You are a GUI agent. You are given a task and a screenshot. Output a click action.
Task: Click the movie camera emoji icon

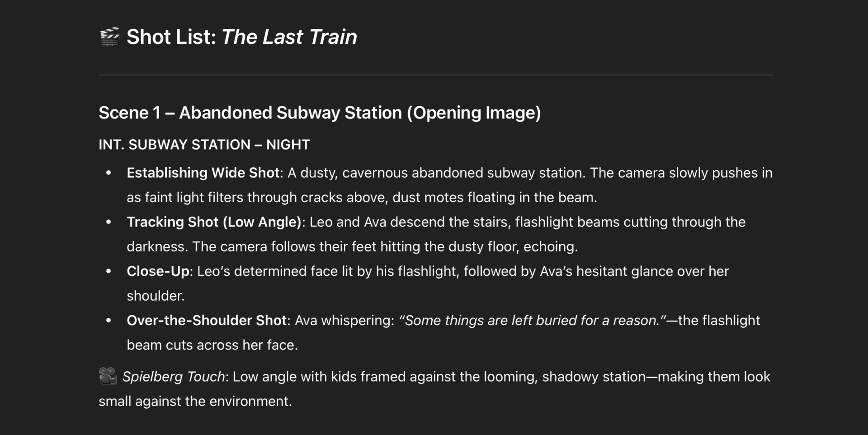point(108,376)
